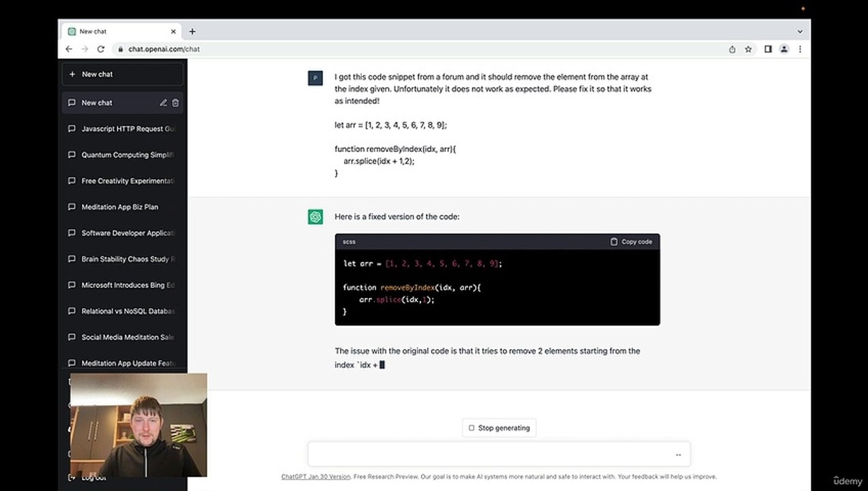Open the ChatGPT Jan 30 Version link
This screenshot has width=868, height=491.
[x=315, y=477]
